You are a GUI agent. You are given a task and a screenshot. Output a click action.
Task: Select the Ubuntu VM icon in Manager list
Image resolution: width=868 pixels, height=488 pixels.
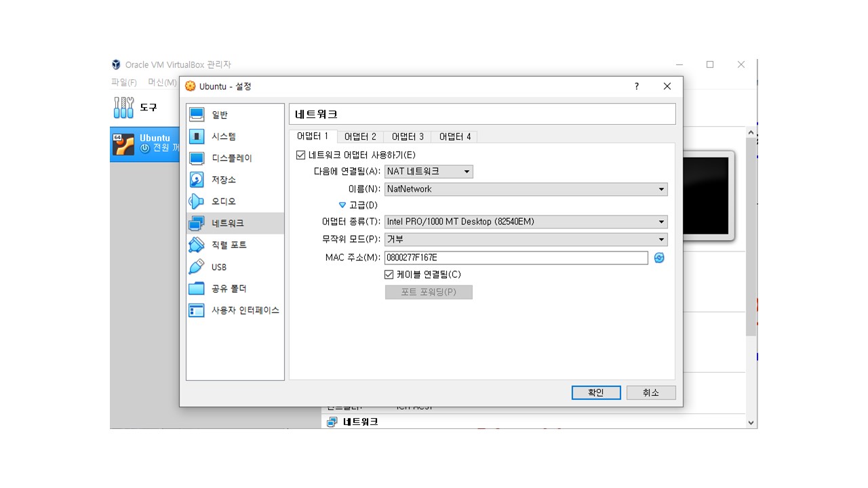(123, 144)
